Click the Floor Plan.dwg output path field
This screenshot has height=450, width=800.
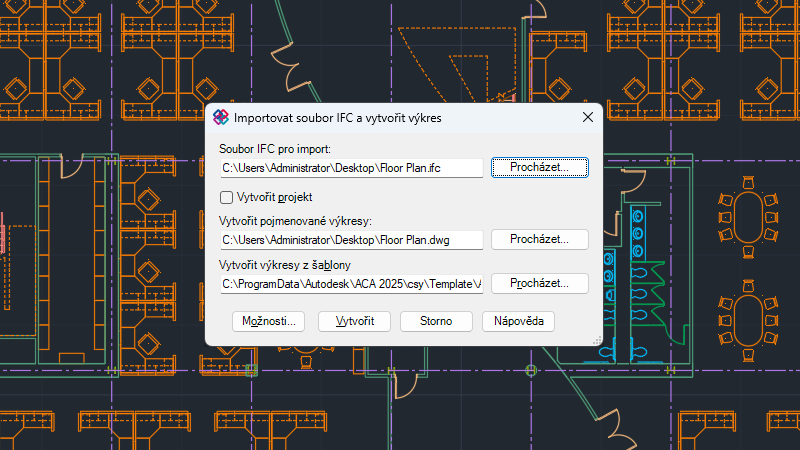click(351, 240)
